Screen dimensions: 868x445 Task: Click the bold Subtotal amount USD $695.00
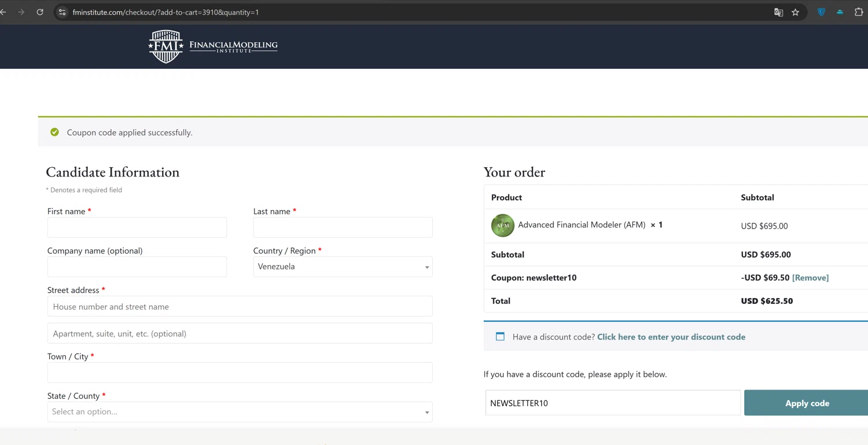pyautogui.click(x=766, y=255)
